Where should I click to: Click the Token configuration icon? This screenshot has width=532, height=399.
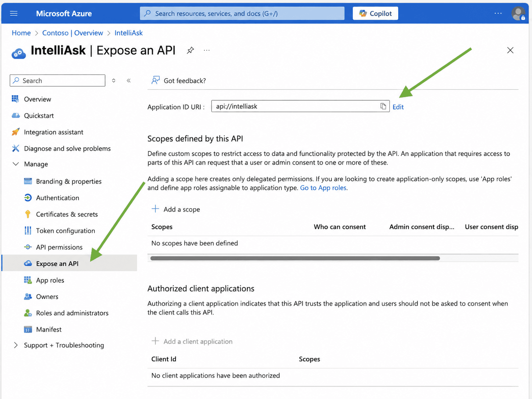point(28,231)
